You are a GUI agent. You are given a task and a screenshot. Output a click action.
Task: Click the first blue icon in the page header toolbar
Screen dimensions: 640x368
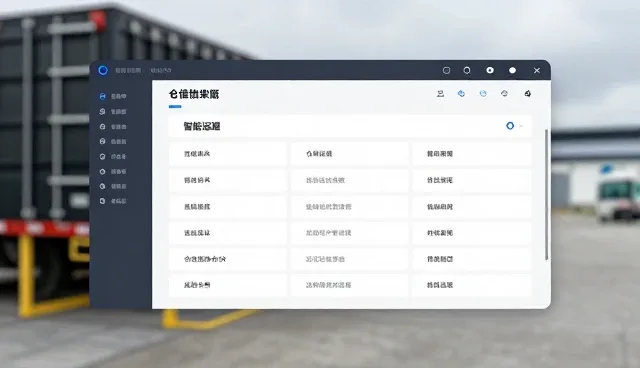461,94
